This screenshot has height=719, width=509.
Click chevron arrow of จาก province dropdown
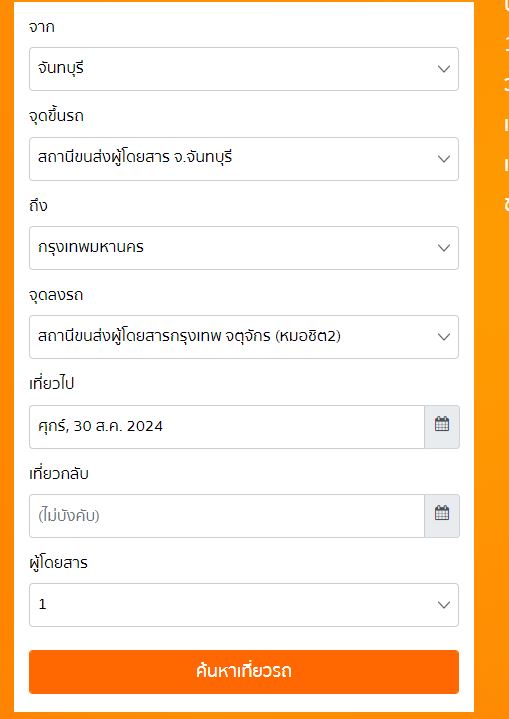[x=443, y=69]
